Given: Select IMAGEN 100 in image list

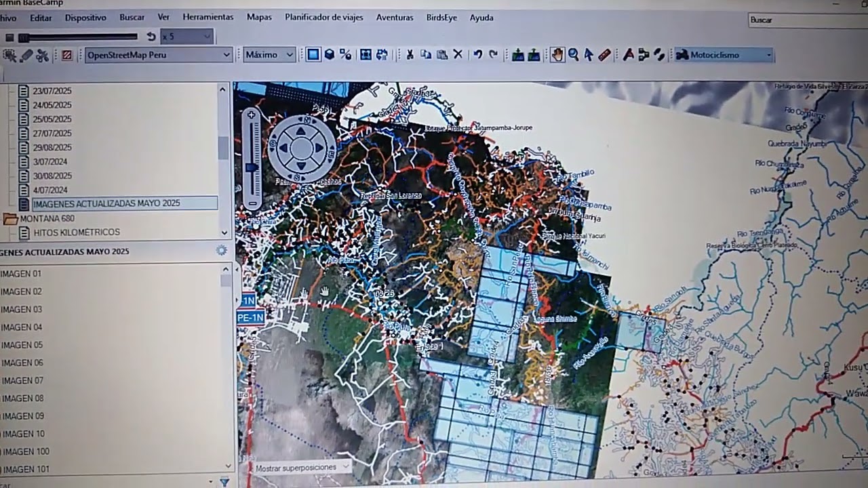Looking at the screenshot, I should pyautogui.click(x=25, y=451).
